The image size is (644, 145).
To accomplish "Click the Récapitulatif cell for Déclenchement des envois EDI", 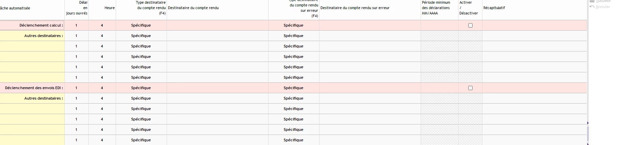I will tap(534, 88).
